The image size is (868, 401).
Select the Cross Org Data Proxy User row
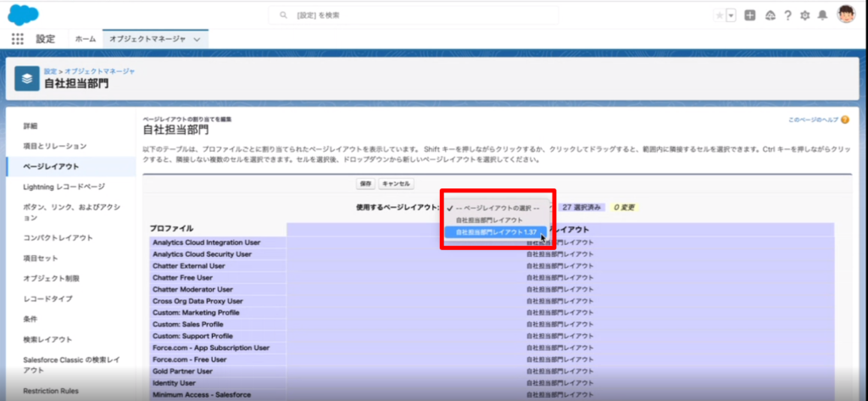[x=492, y=301]
